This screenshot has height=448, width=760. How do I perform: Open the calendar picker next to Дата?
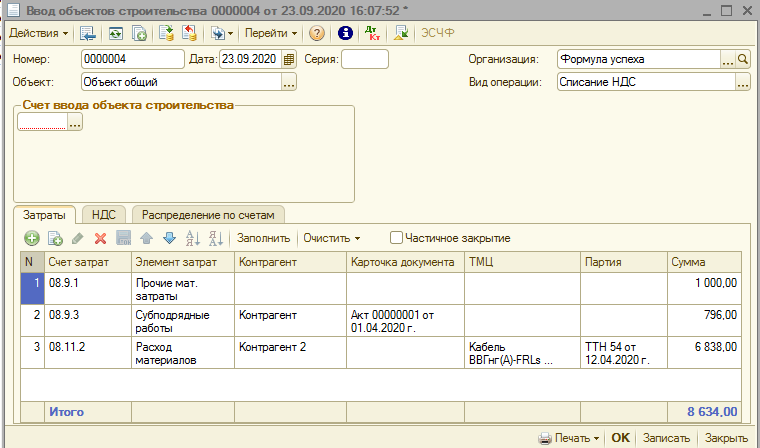290,59
